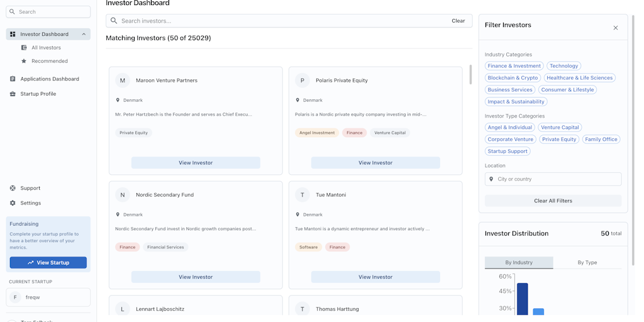The image size is (644, 322).
Task: Click View Investor for Maroon Venture Partners
Action: click(196, 163)
